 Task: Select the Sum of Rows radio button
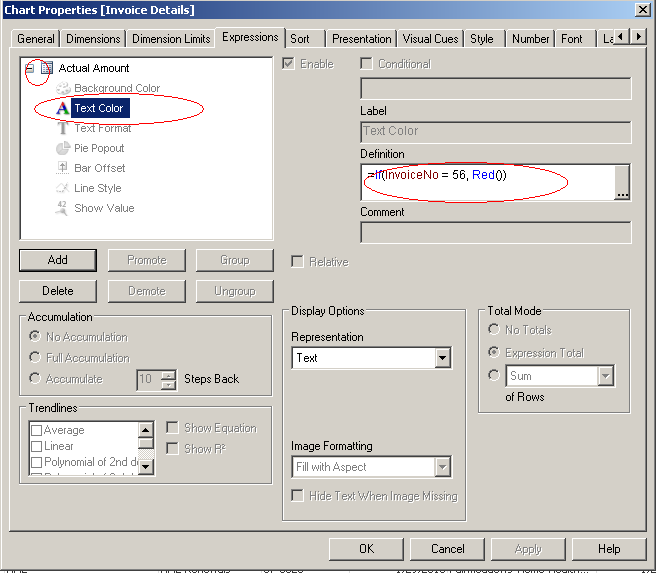pos(494,375)
